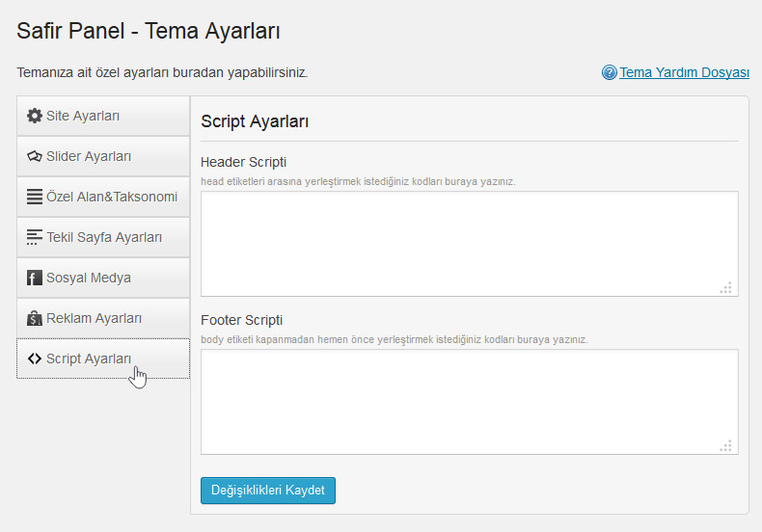762x532 pixels.
Task: Open the Site Ayarları tab
Action: point(103,116)
